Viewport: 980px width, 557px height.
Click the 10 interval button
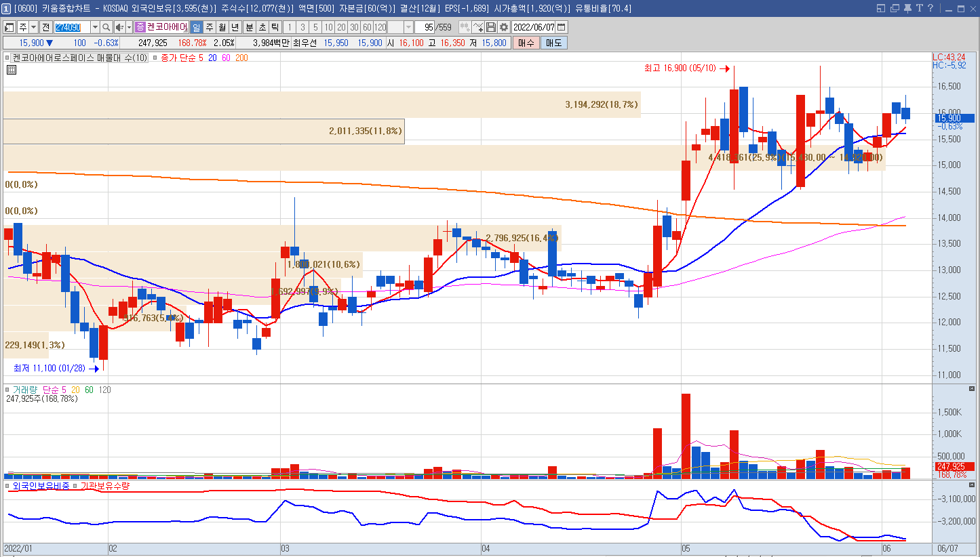pos(328,27)
